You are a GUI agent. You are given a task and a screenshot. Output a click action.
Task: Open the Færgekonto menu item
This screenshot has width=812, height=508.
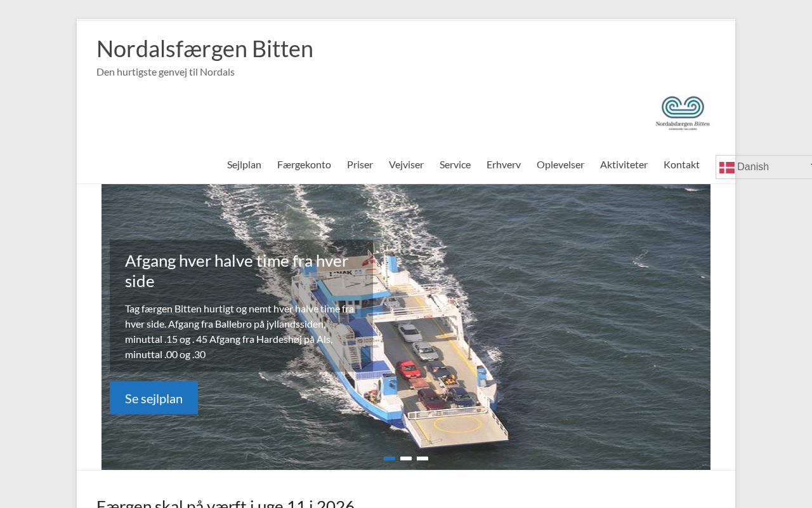pyautogui.click(x=304, y=164)
